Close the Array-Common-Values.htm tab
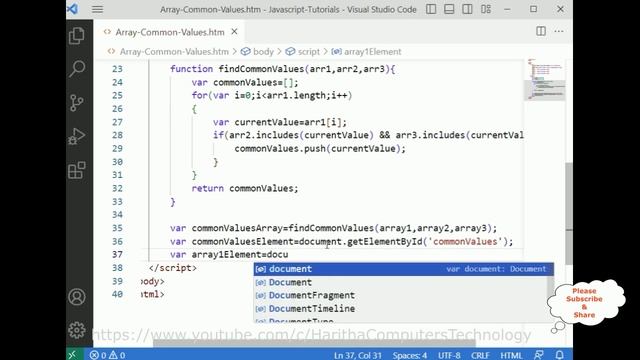 pyautogui.click(x=234, y=31)
